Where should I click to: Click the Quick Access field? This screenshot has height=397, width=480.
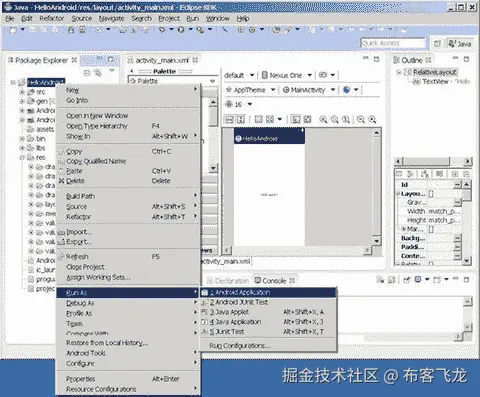tap(394, 43)
